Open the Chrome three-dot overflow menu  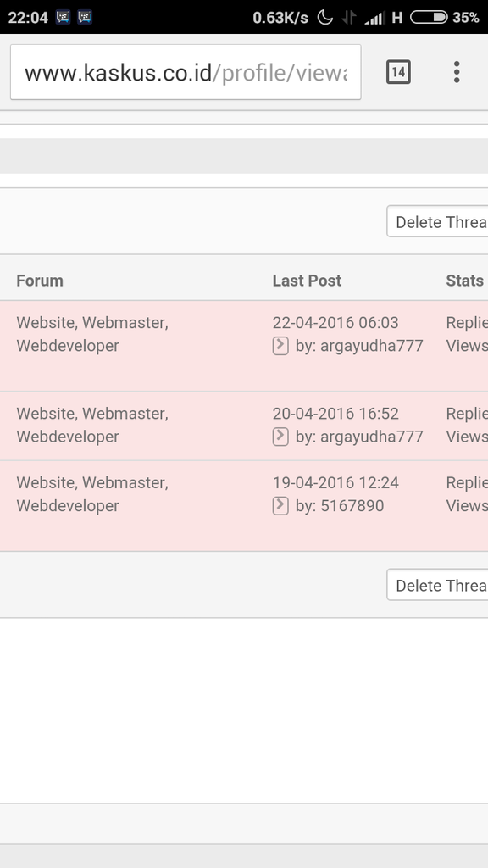click(x=457, y=72)
